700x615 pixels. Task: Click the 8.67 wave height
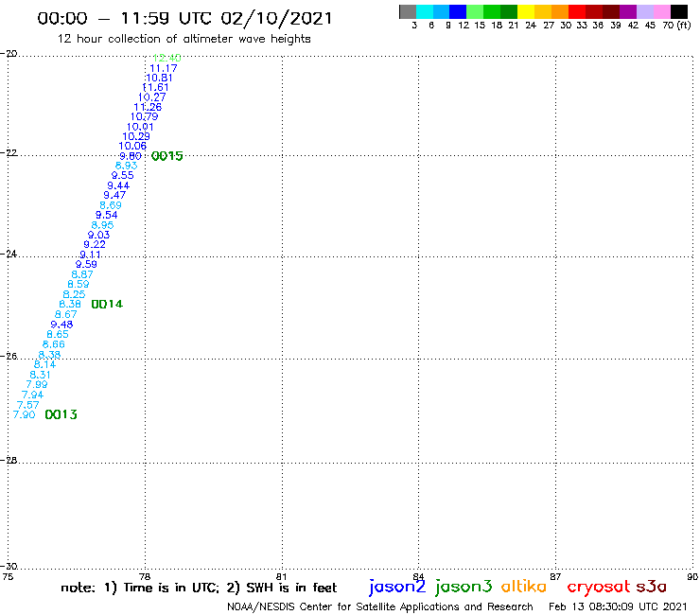[66, 314]
